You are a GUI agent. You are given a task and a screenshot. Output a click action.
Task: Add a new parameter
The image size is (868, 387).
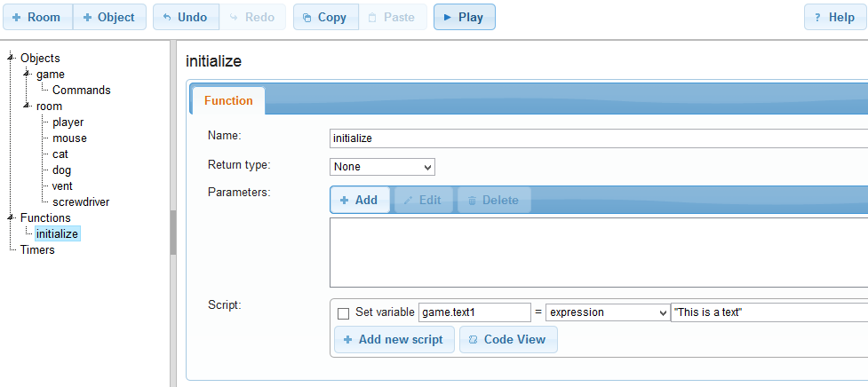tap(359, 201)
